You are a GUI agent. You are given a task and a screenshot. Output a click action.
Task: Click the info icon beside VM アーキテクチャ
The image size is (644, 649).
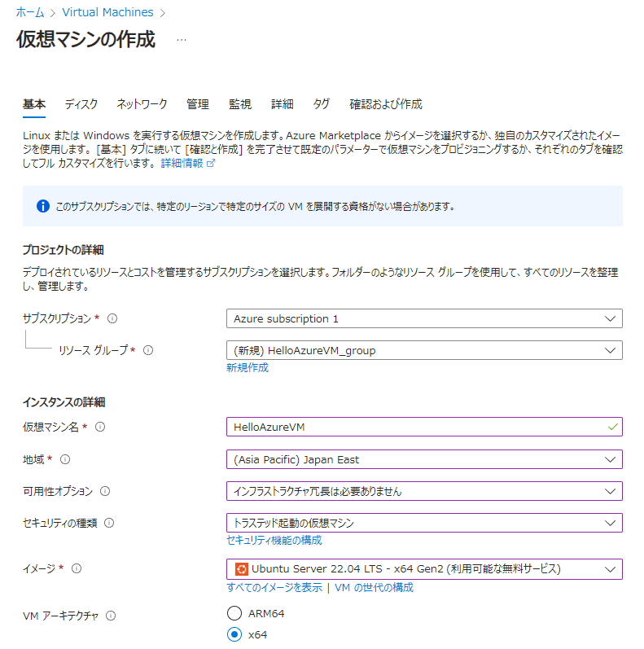(x=111, y=616)
